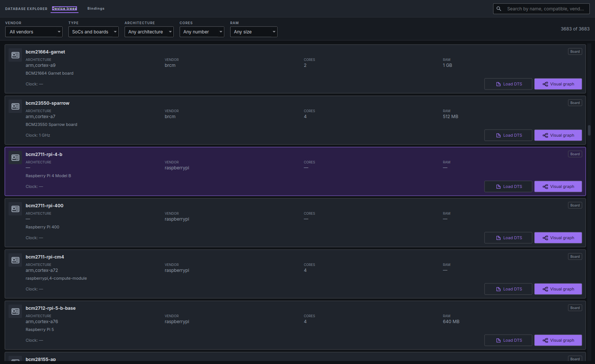Click the 'DATABASE EXPLORER' heading
The height and width of the screenshot is (364, 595).
point(26,9)
